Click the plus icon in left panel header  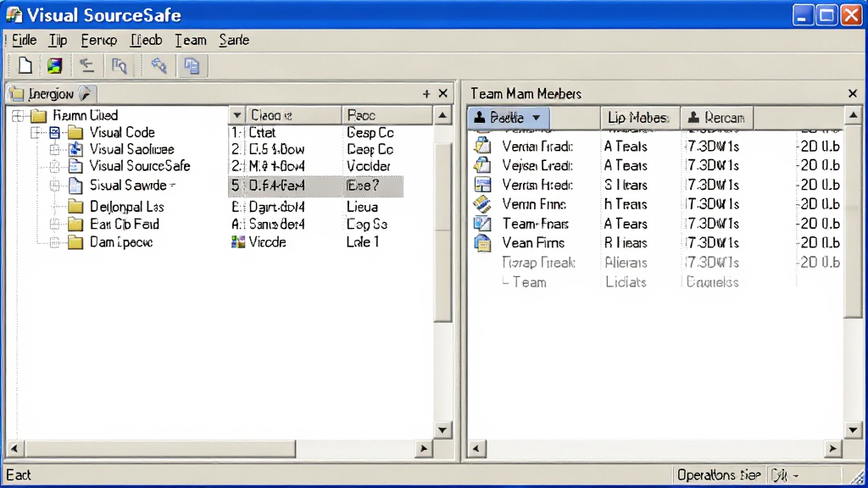426,94
